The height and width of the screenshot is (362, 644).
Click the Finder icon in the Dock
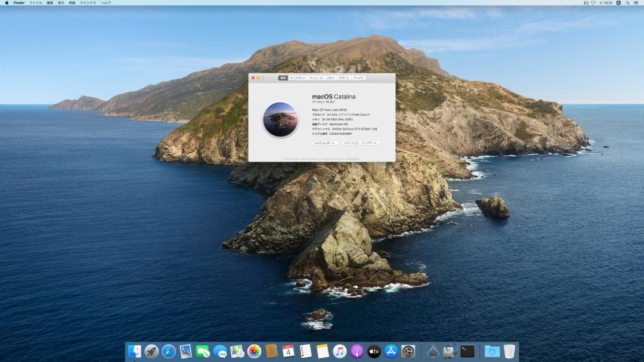[134, 350]
